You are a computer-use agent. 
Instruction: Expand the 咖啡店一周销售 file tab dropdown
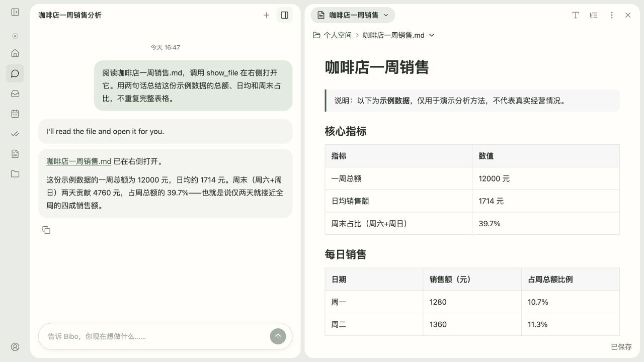coord(386,15)
